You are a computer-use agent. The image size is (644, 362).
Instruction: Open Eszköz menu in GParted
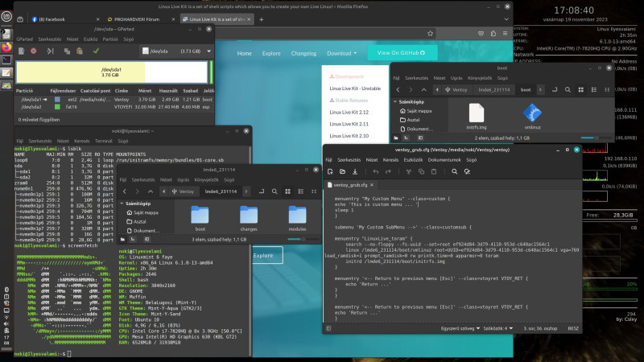pos(90,39)
